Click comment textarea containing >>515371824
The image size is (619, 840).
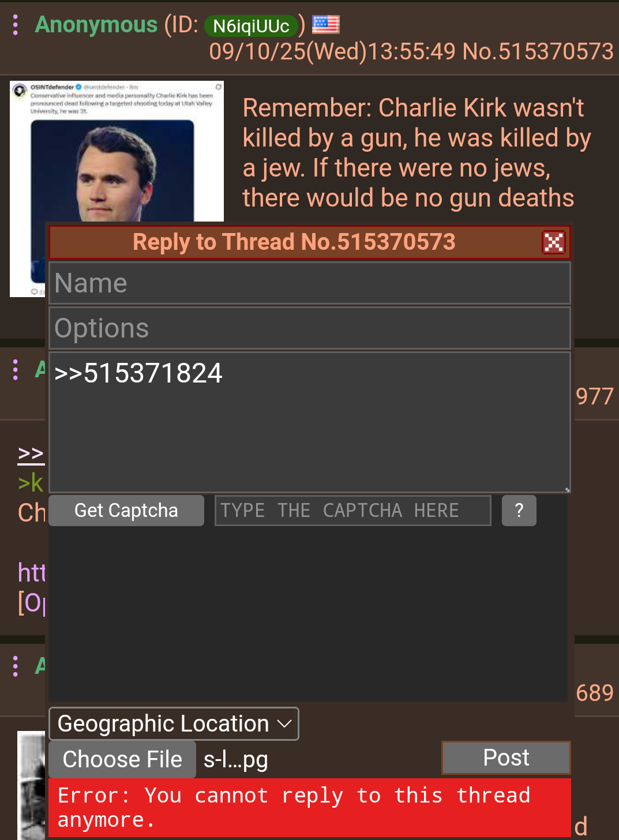310,422
